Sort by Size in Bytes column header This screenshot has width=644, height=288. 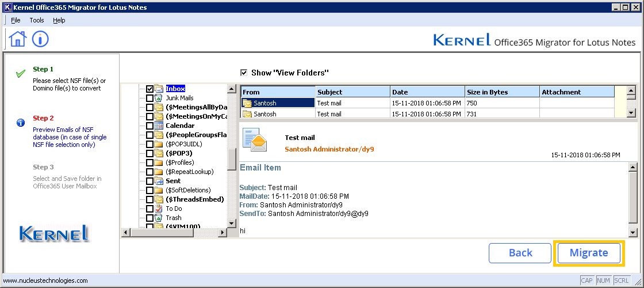click(503, 92)
